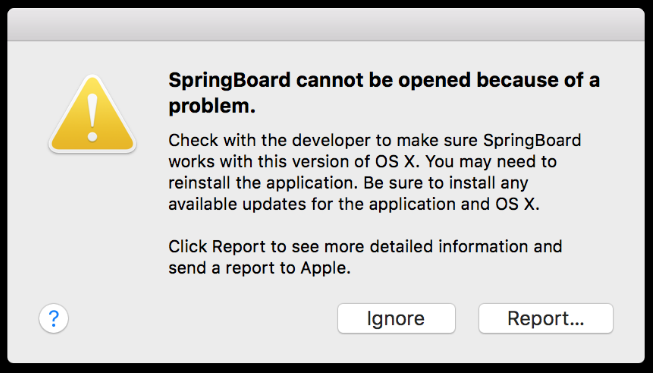Click the "available updates for the application" line
Viewport: 653px width, 373px height.
coord(354,204)
